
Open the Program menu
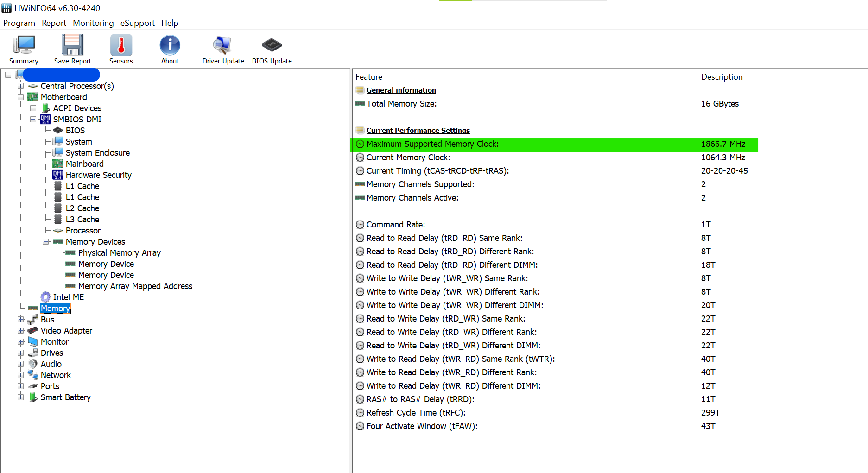(x=19, y=23)
